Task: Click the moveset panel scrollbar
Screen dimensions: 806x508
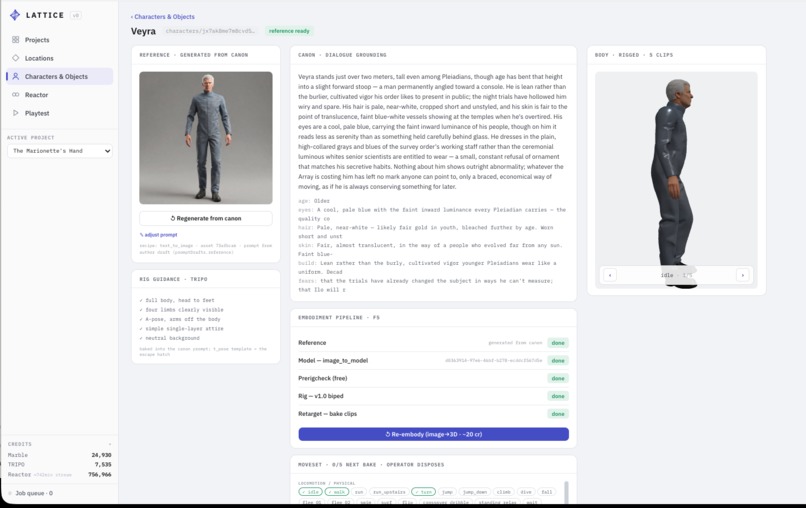Action: click(566, 492)
